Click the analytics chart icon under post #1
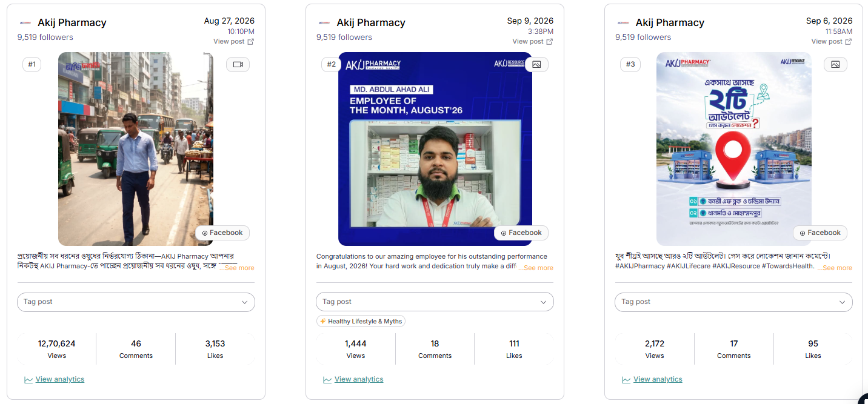This screenshot has height=404, width=868. 28,380
